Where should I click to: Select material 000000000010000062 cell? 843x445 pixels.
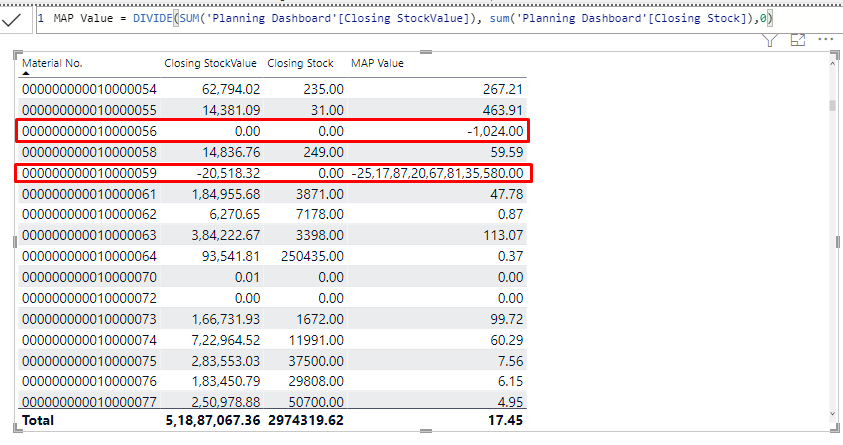[89, 214]
